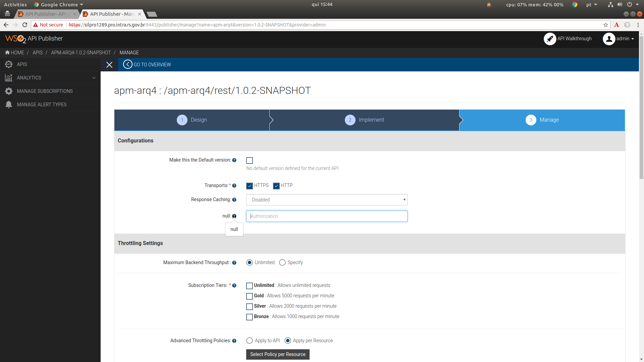Image resolution: width=644 pixels, height=362 pixels.
Task: Click help icon next to Advanced Throttling Policies
Action: [234, 341]
